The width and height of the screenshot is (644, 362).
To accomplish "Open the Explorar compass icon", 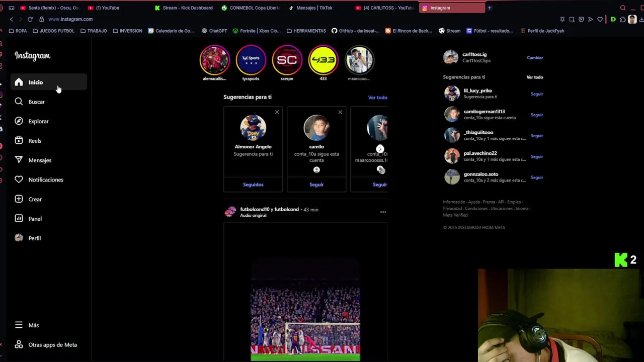I will pos(19,121).
